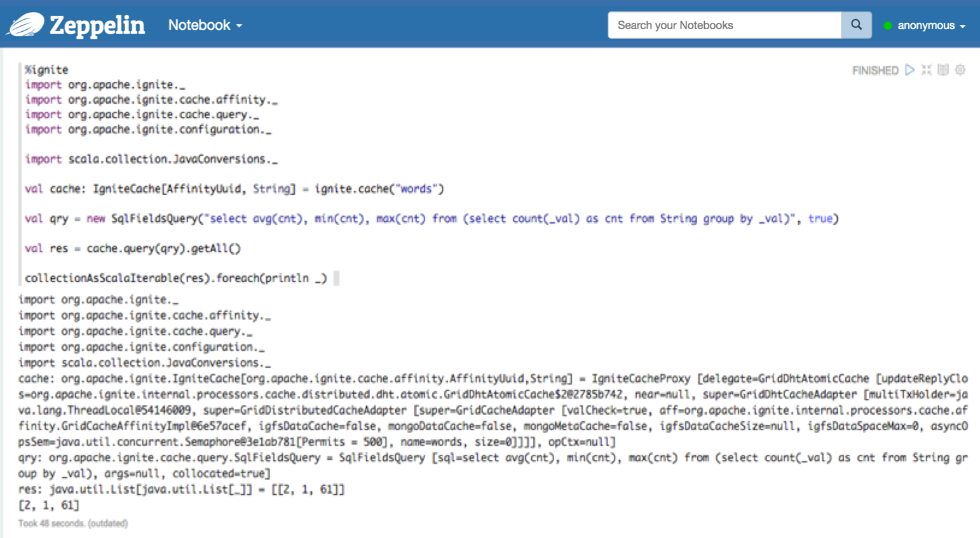Image resolution: width=980 pixels, height=538 pixels.
Task: Open the Notebook menu
Action: [x=199, y=25]
